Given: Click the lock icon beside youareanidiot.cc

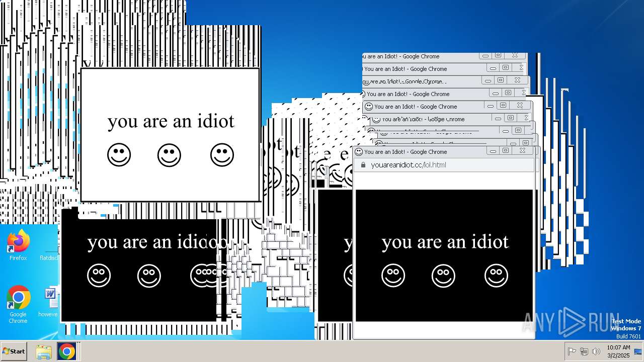Looking at the screenshot, I should pos(363,165).
